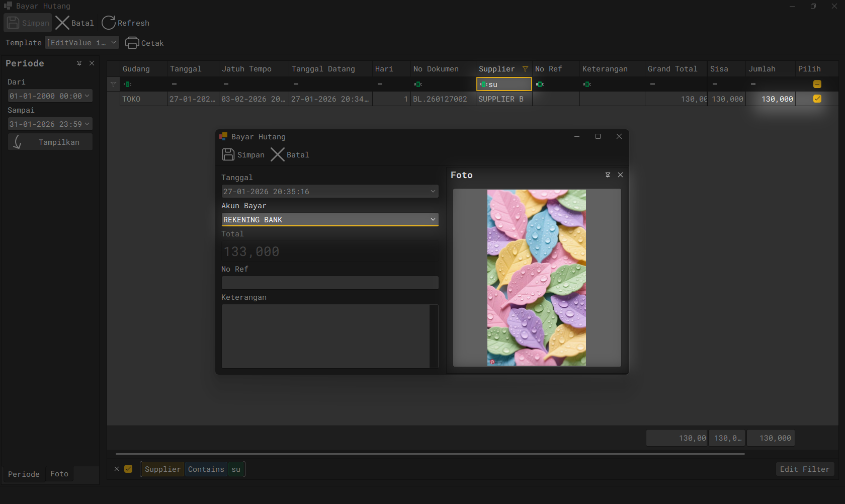Toggle the Pilih filter row checkbox
Screen dimensions: 845x504
tap(817, 84)
